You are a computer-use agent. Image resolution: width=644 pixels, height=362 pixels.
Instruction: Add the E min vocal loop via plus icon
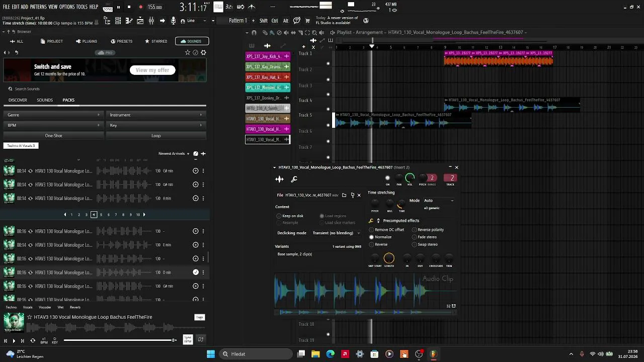[x=196, y=245]
